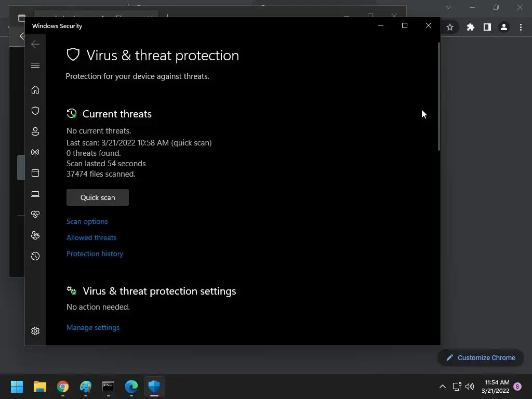Image resolution: width=532 pixels, height=399 pixels.
Task: Open Chrome extensions puzzle icon
Action: (471, 27)
